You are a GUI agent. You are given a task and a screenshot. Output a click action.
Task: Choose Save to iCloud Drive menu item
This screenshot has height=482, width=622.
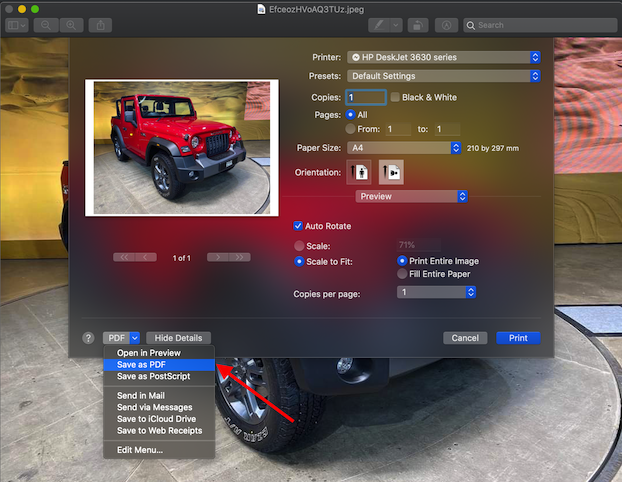159,419
